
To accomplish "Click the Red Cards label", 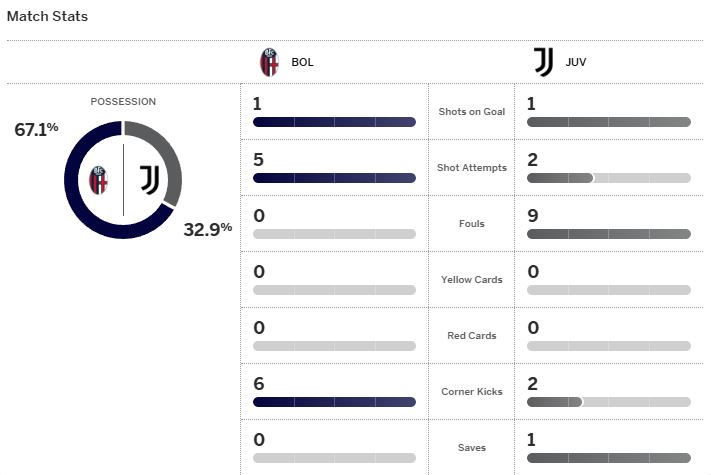I will [472, 336].
